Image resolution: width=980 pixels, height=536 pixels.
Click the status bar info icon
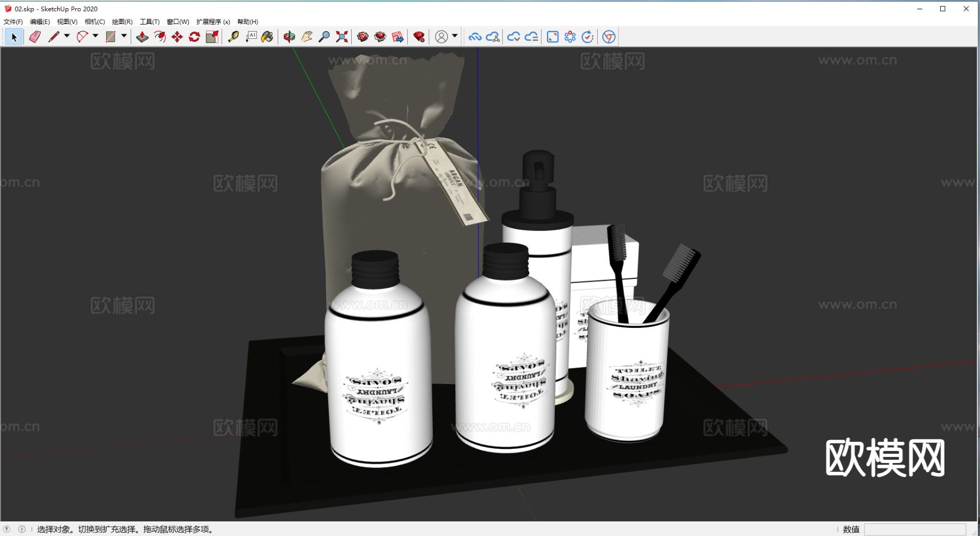[22, 529]
